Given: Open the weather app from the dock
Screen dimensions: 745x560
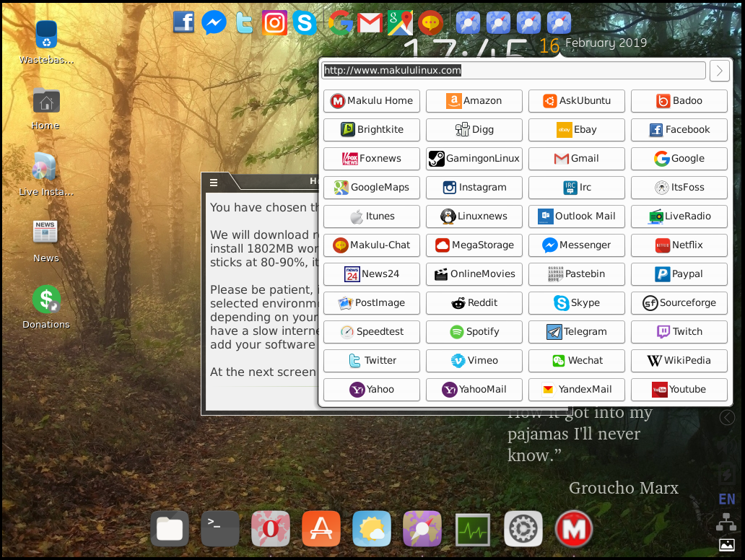Looking at the screenshot, I should pos(371,528).
